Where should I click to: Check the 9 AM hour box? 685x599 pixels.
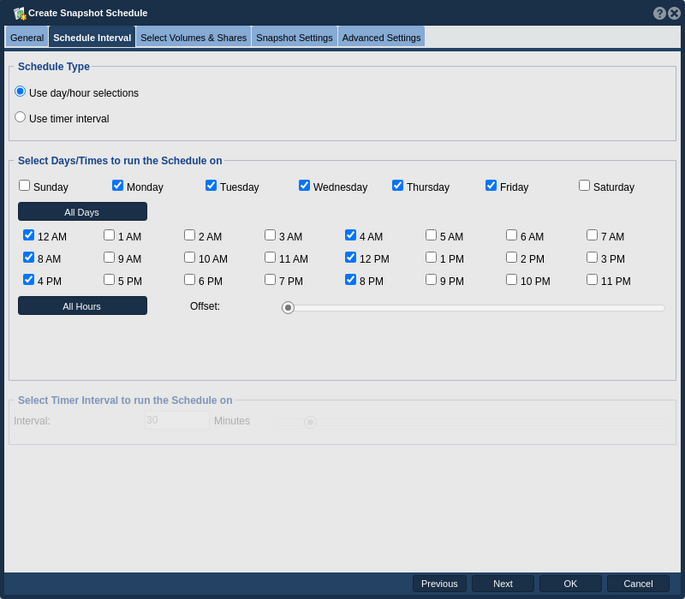pos(109,257)
